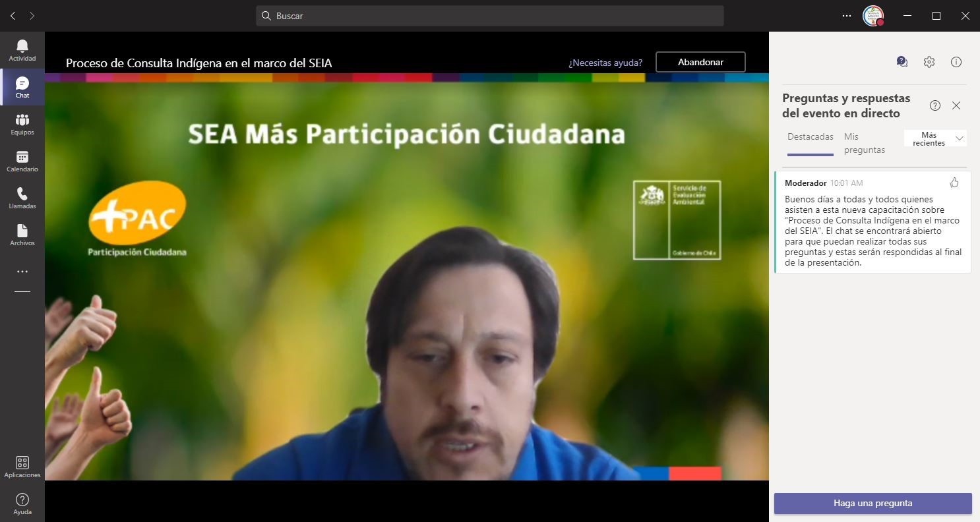This screenshot has width=980, height=522.
Task: Expand more apps ellipsis in sidebar
Action: 22,272
